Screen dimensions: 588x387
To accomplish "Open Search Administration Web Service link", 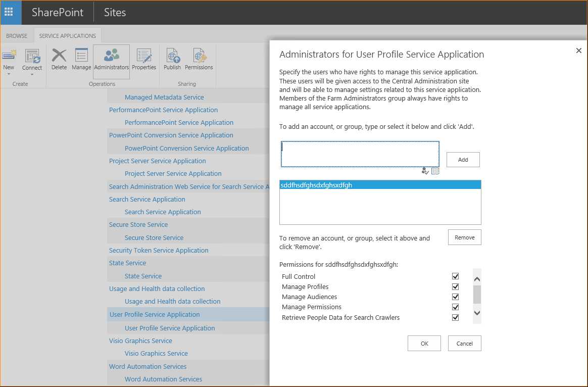I will tap(189, 187).
